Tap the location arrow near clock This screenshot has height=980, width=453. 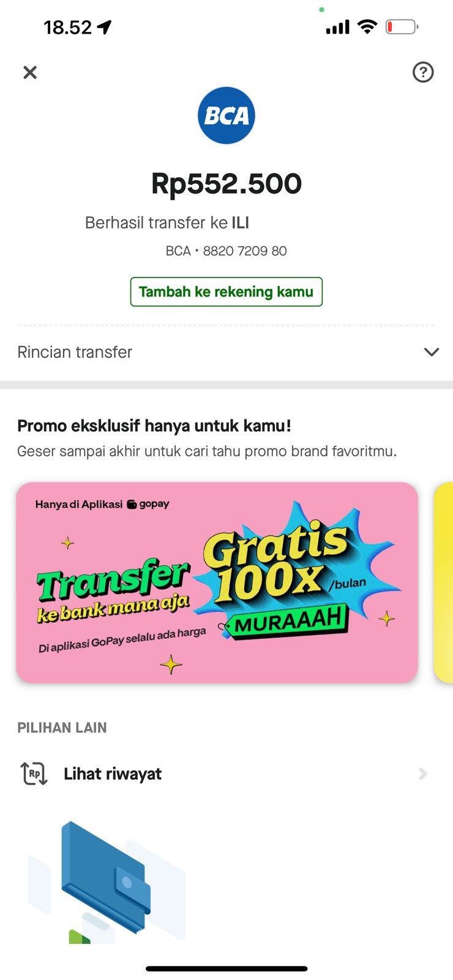pos(105,27)
